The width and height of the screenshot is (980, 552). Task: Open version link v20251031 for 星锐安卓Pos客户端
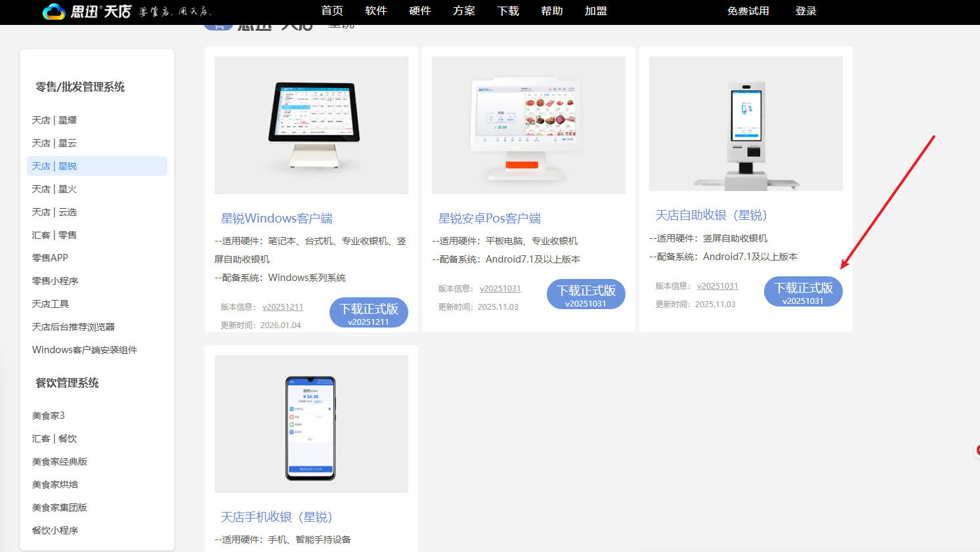coord(500,289)
